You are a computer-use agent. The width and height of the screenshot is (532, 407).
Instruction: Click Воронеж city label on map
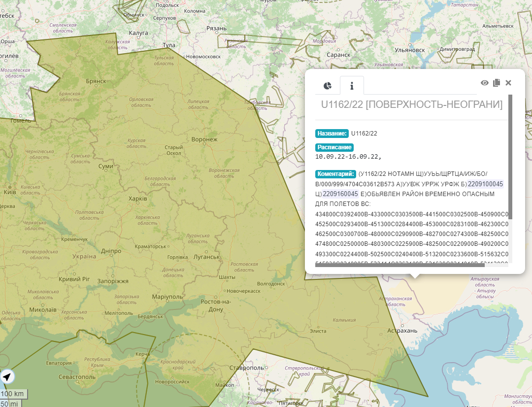click(x=204, y=139)
